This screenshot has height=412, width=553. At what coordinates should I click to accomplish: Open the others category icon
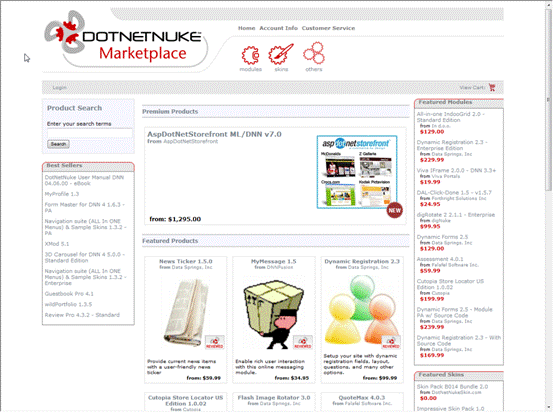click(314, 53)
